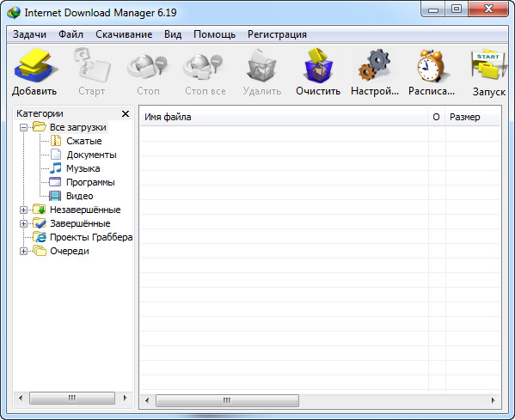
Task: Expand the Завершённые tree node
Action: (x=23, y=224)
